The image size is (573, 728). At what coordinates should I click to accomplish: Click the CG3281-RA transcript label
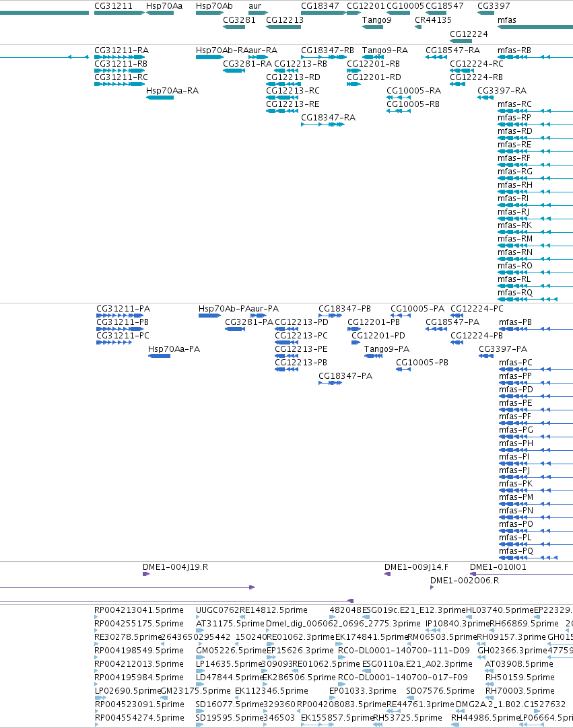click(x=247, y=64)
